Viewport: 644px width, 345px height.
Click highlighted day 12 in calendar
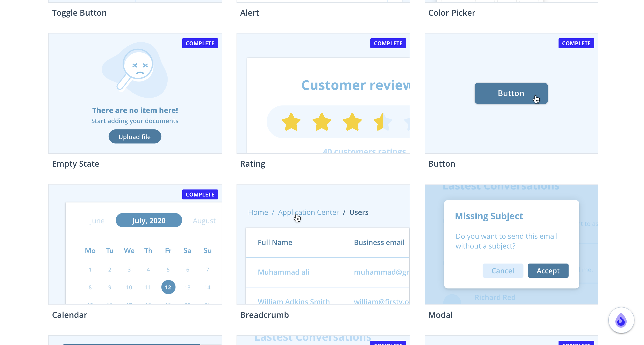click(168, 287)
